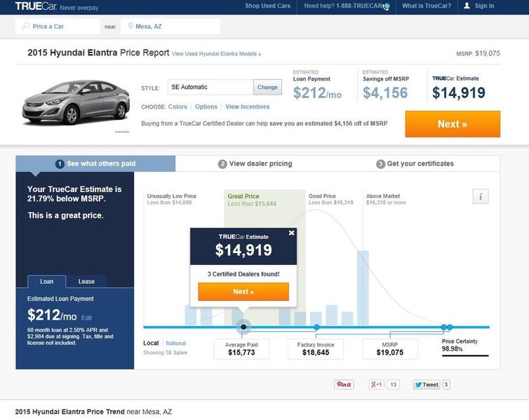Image resolution: width=529 pixels, height=420 pixels.
Task: Click the TrueCar logo
Action: [x=36, y=6]
